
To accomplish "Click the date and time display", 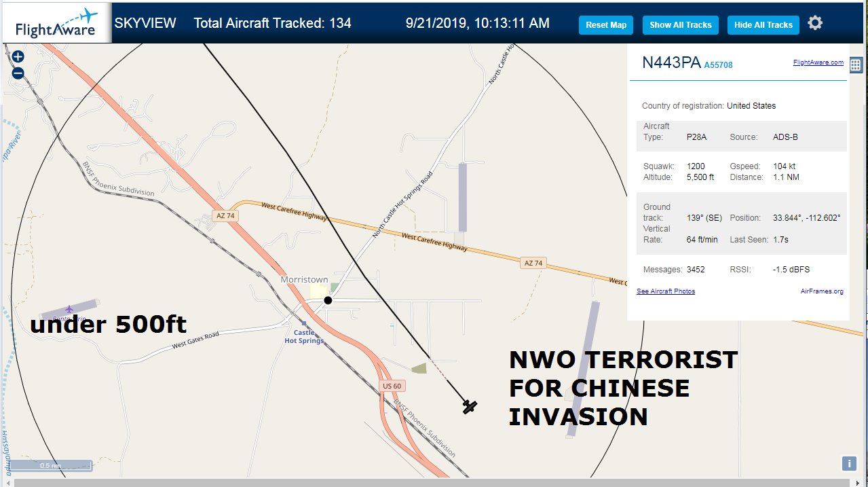I will [478, 23].
